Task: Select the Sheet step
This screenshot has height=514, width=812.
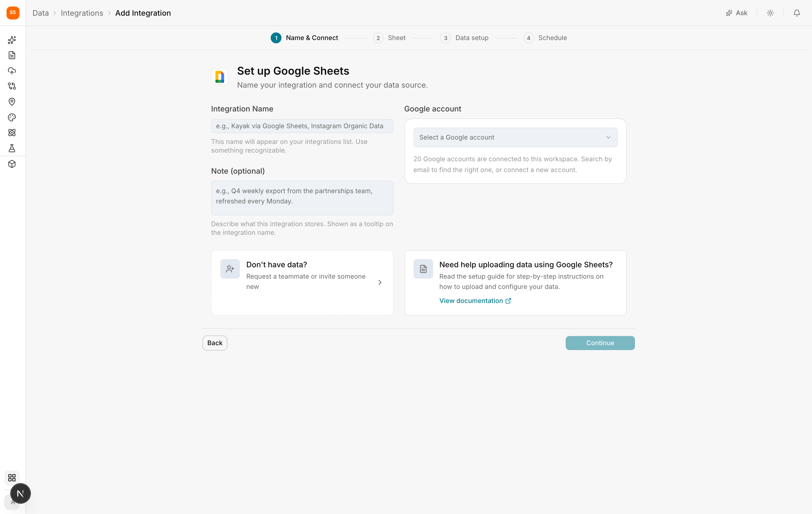Action: coord(389,38)
